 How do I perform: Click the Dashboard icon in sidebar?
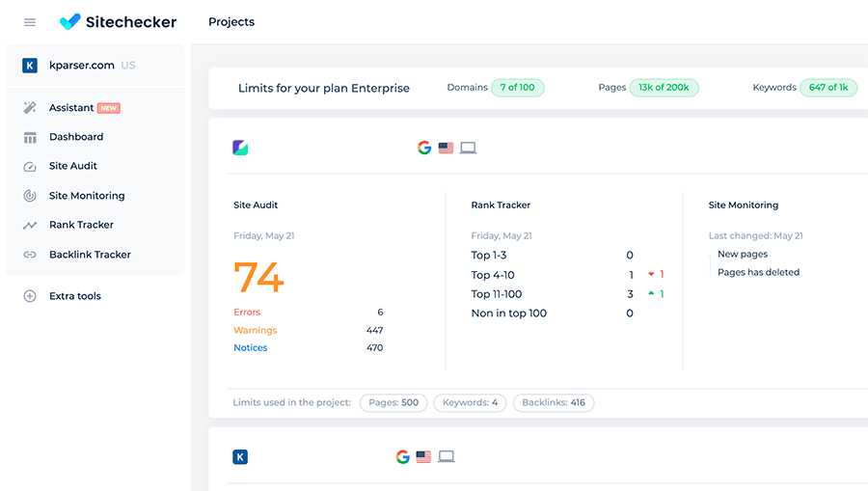pyautogui.click(x=30, y=137)
